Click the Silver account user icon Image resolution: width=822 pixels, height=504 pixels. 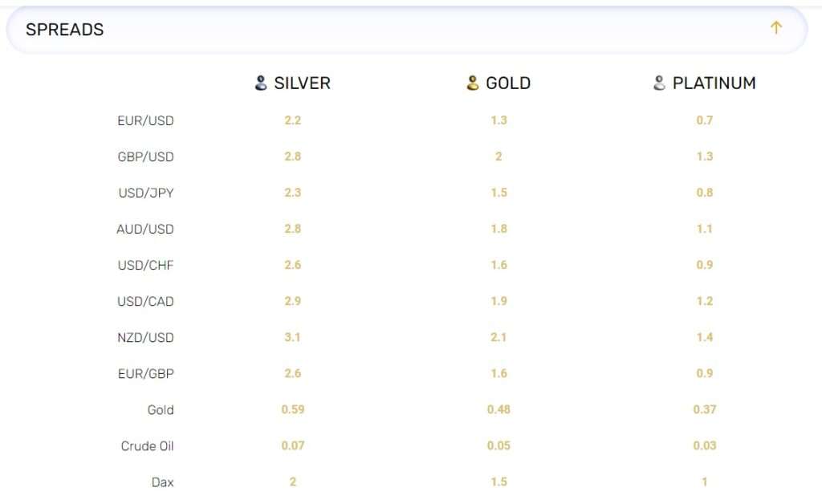[261, 83]
